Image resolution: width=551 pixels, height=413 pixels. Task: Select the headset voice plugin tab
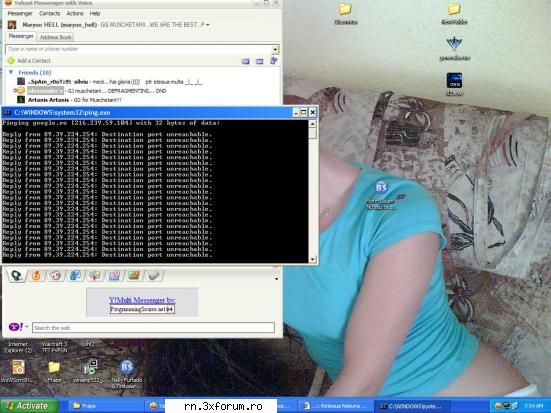16,276
